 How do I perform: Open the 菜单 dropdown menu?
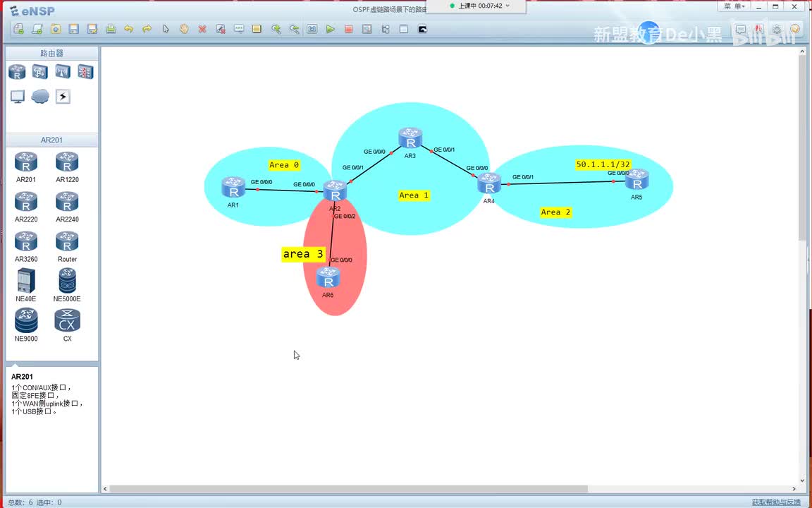point(734,6)
